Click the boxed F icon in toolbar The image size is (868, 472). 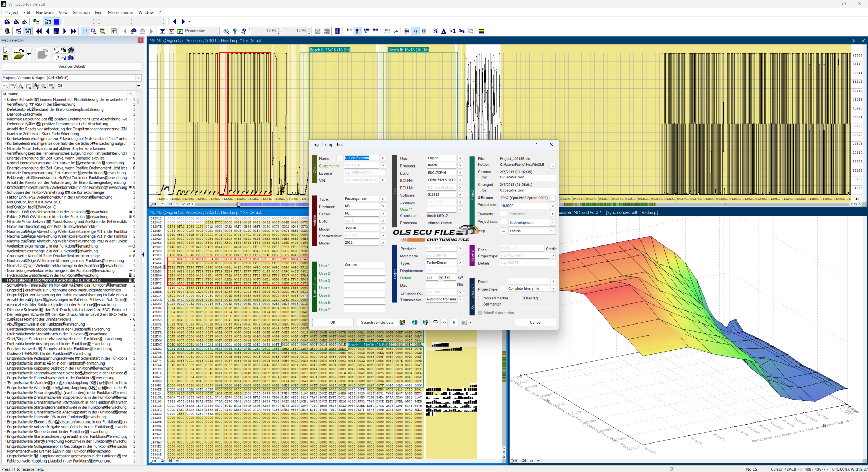pos(163,31)
